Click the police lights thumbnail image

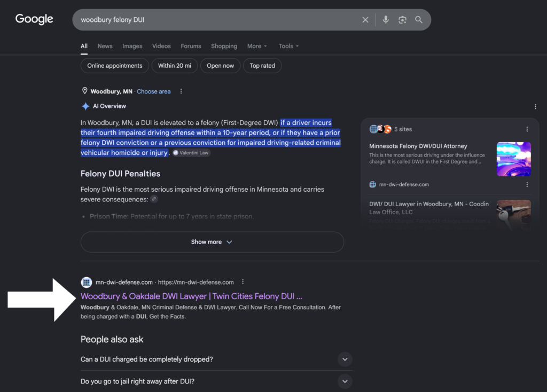click(x=514, y=159)
